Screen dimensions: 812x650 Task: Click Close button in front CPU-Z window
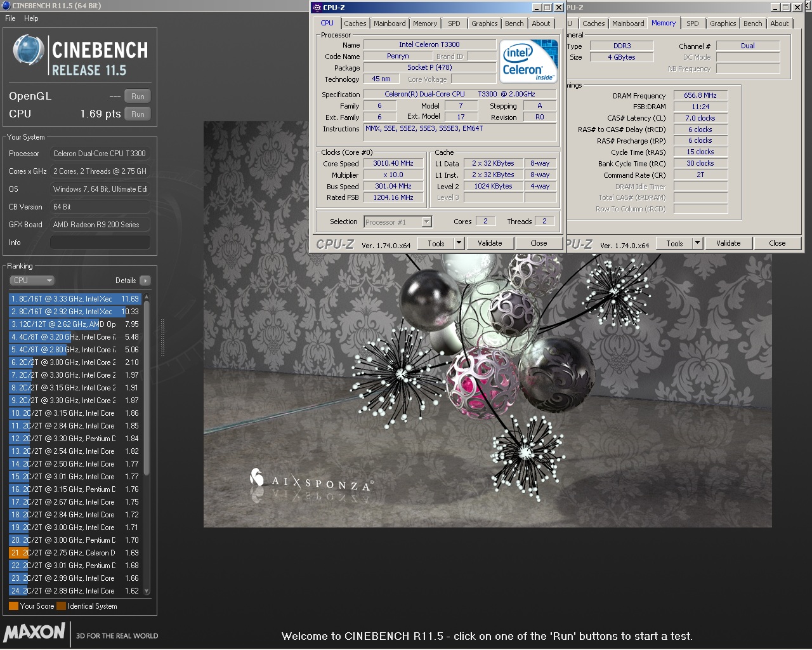[539, 243]
